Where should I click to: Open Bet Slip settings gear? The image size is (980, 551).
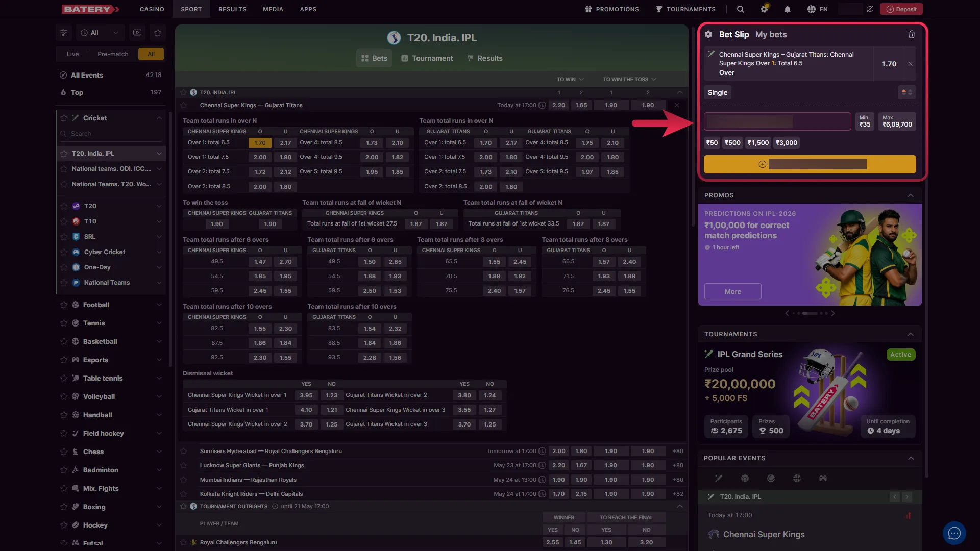pos(708,34)
